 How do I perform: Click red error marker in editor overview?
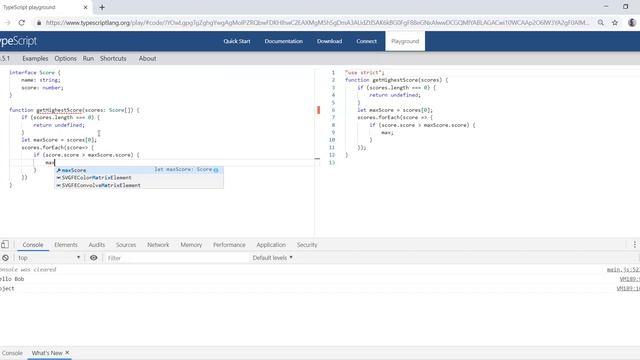tap(318, 110)
